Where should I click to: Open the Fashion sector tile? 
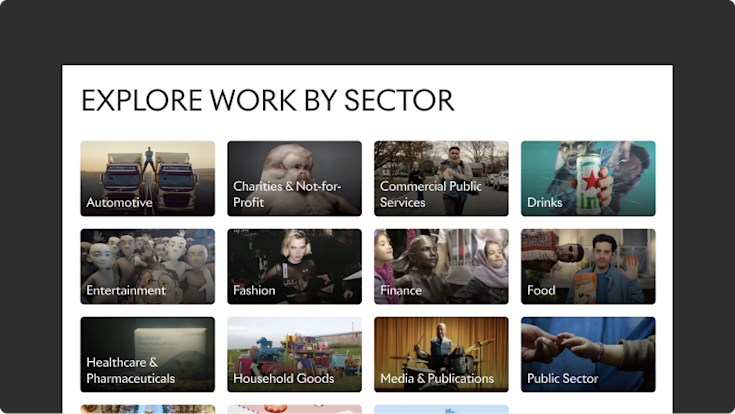pyautogui.click(x=294, y=266)
